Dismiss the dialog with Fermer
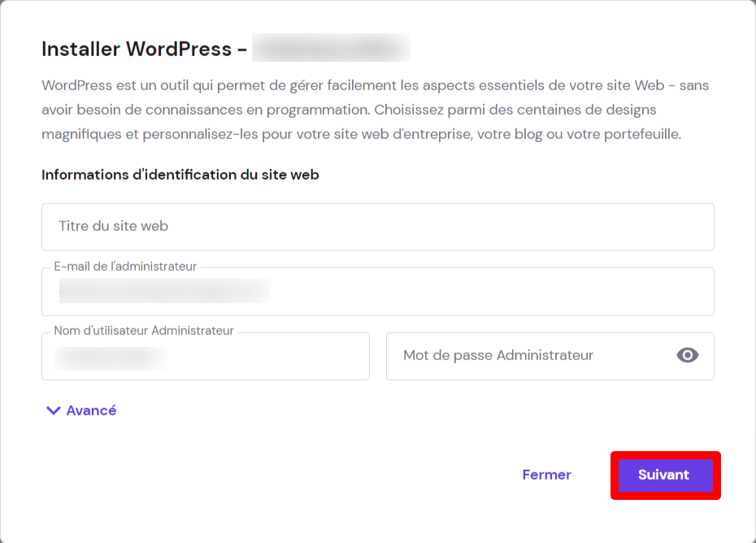The height and width of the screenshot is (543, 756). (546, 475)
